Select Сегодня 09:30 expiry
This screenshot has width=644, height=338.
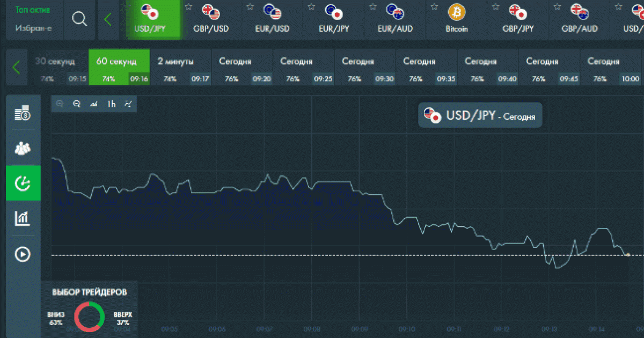364,68
